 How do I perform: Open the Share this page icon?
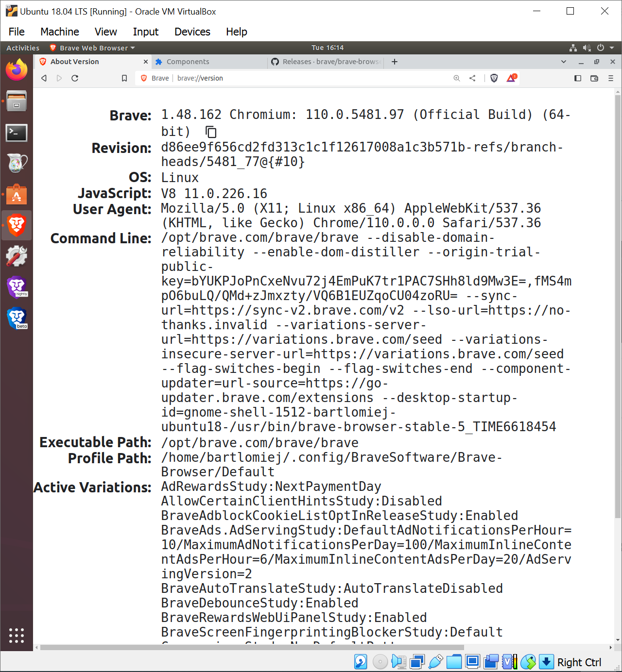coord(472,78)
